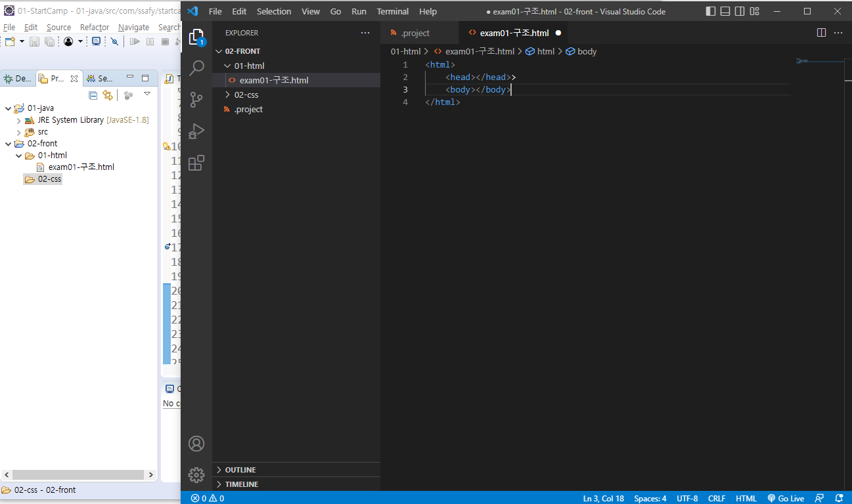Change indentation via Spaces: 4
This screenshot has height=504, width=852.
(x=650, y=498)
